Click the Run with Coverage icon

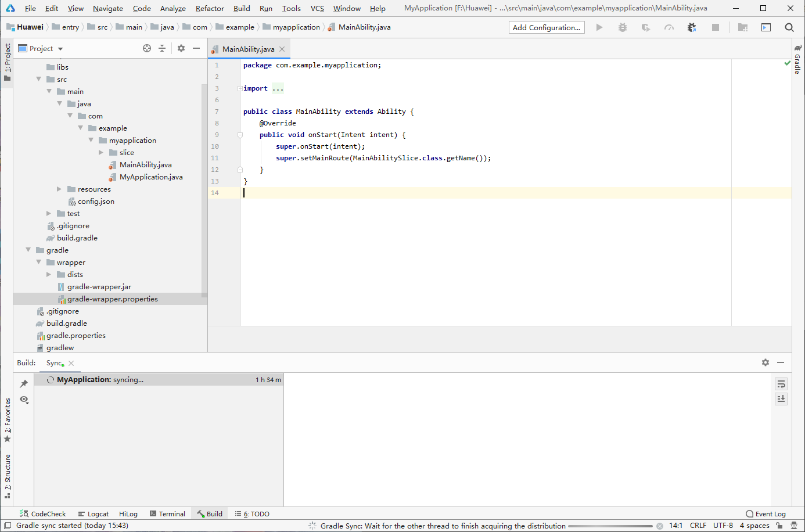(x=645, y=27)
